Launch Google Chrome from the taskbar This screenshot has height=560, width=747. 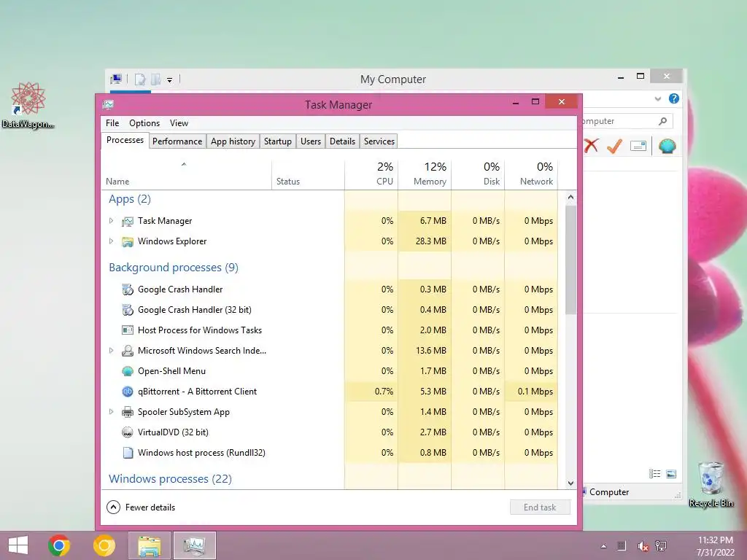(x=59, y=545)
